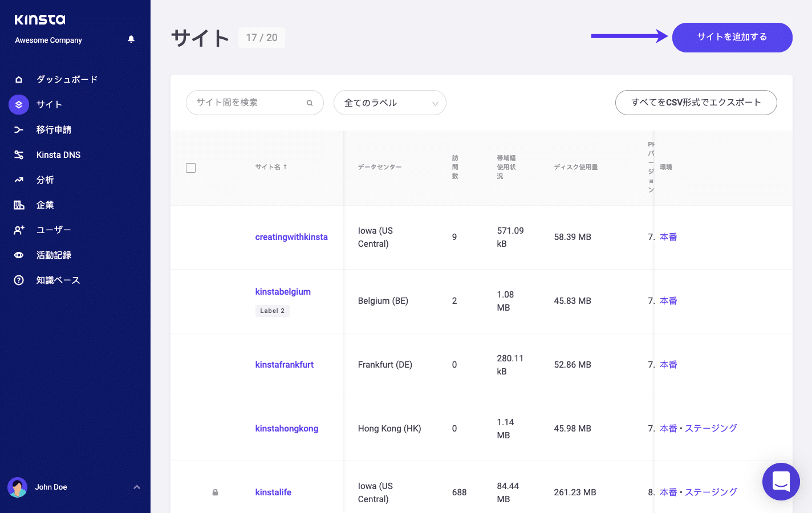Click 58.39 MB disk usage value
Screen dimensions: 812x513
pyautogui.click(x=573, y=237)
